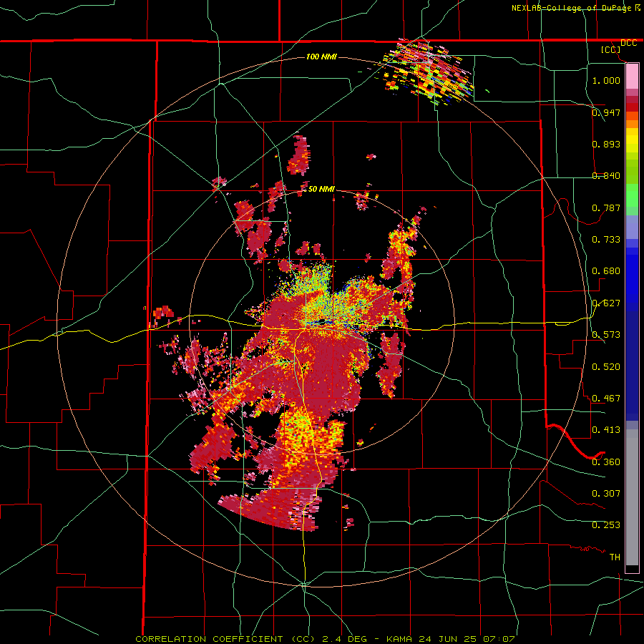644x644 pixels.
Task: Click the 0.787 legend value
Action: (606, 208)
